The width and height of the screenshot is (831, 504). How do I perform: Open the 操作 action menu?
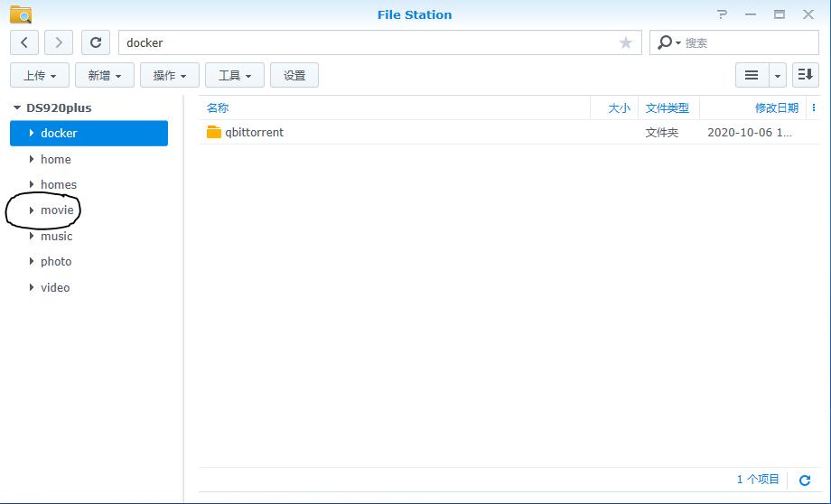170,75
